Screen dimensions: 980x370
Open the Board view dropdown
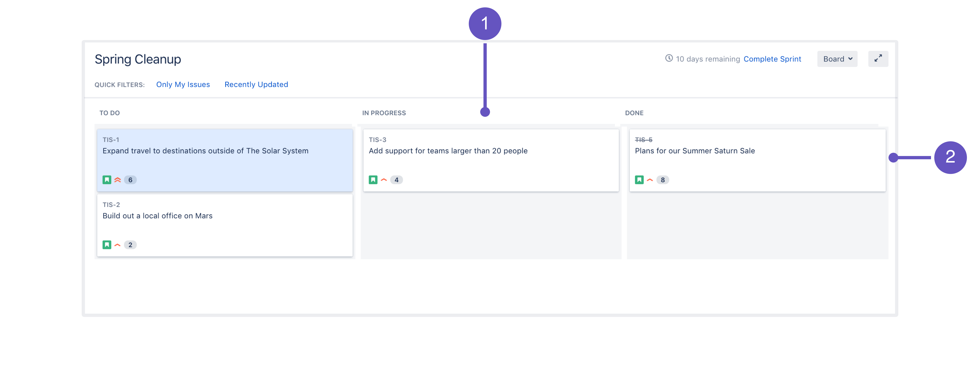[x=837, y=59]
